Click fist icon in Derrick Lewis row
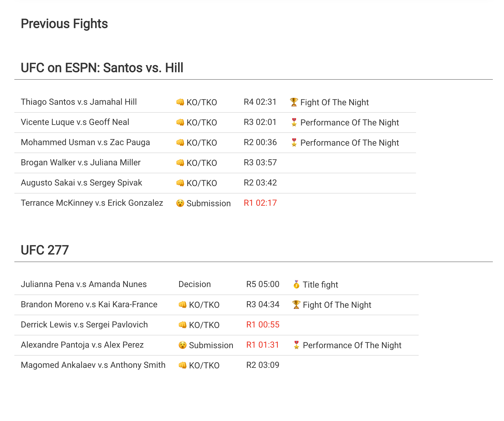Screen dimensions: 504x421 [182, 325]
